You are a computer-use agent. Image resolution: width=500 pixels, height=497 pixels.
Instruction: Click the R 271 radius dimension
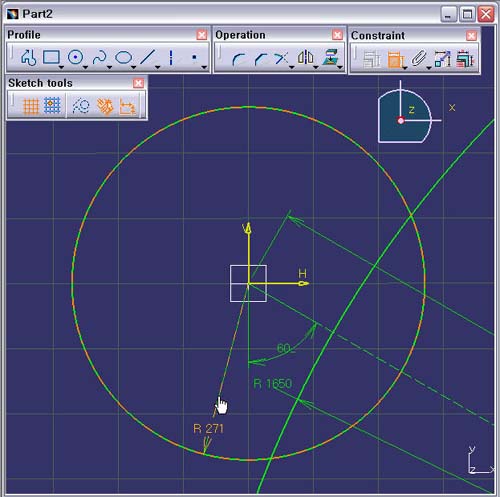click(208, 429)
